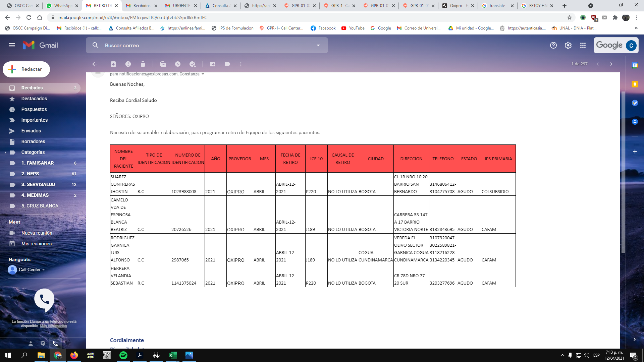This screenshot has height=362, width=644.
Task: Show more bookmarks with the chevron
Action: coord(636,28)
